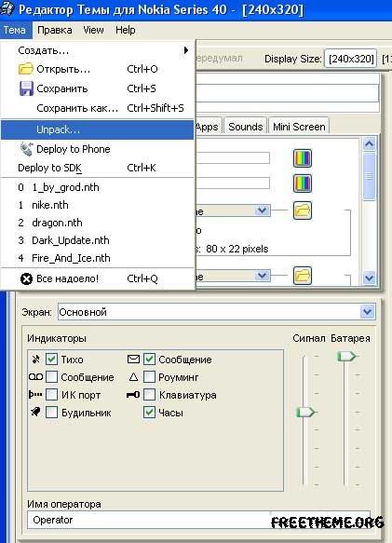Enable the ИК порт checkbox

51,394
